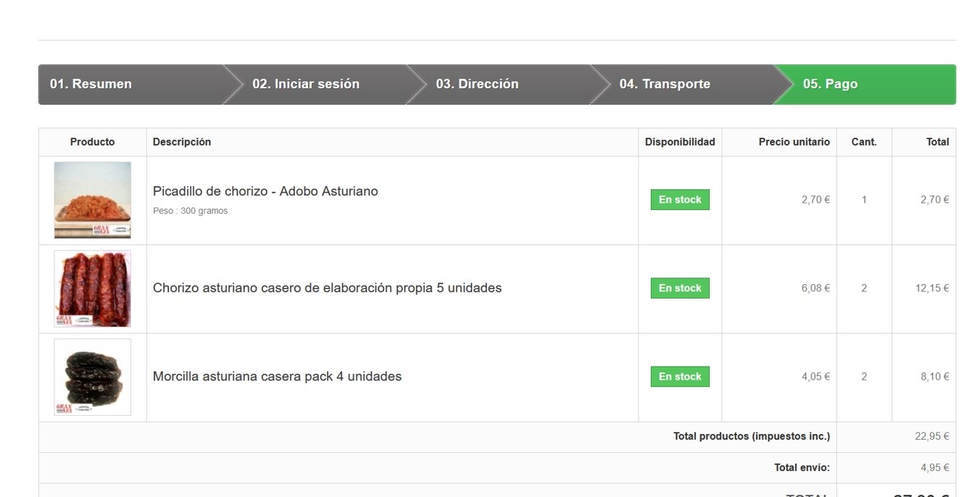Return to the 03. Dirección step
The image size is (980, 497).
coord(477,84)
